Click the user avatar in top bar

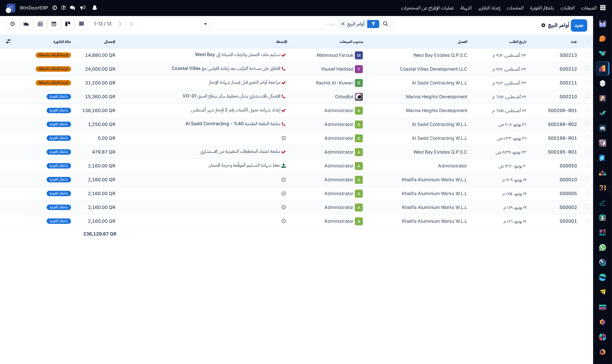pos(10,8)
